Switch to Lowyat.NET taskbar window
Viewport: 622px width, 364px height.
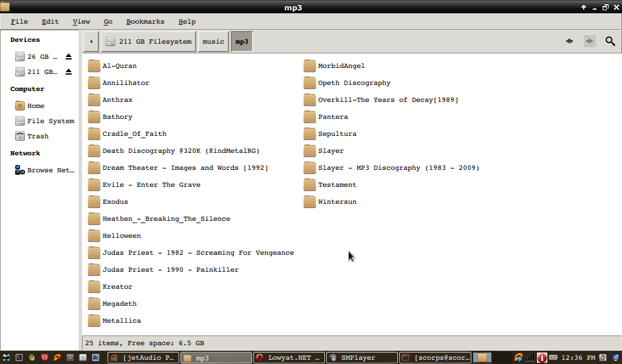(x=289, y=358)
